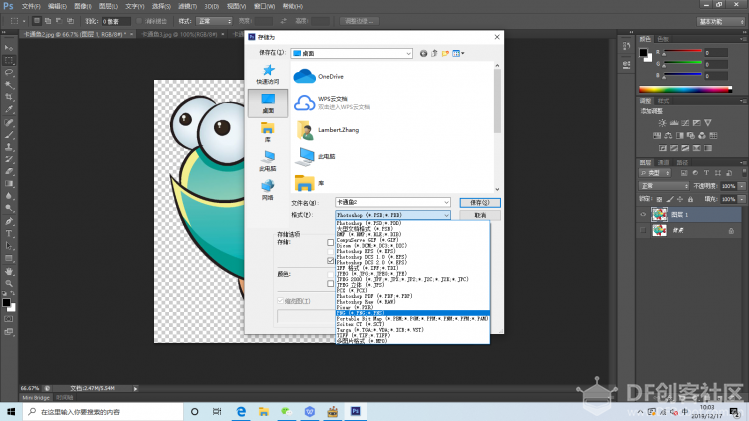Toggle visibility of layer 图层 1
Image resolution: width=749 pixels, height=421 pixels.
[643, 215]
